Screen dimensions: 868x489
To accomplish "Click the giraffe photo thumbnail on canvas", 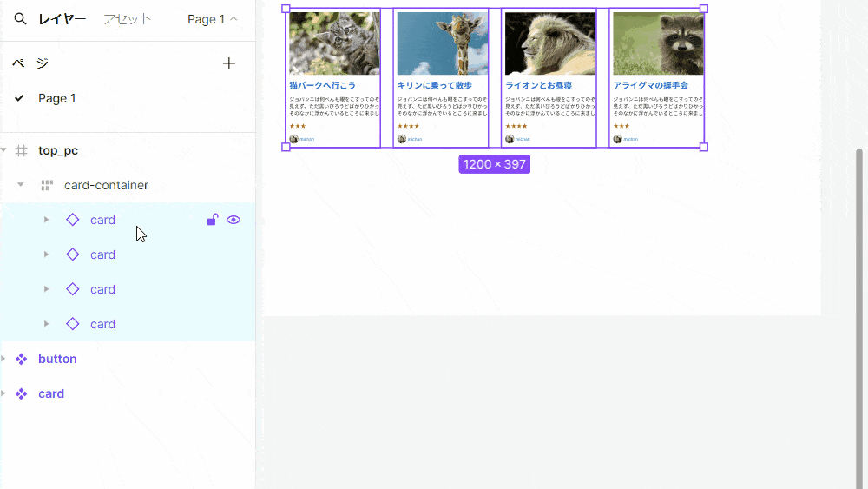I will pos(443,43).
